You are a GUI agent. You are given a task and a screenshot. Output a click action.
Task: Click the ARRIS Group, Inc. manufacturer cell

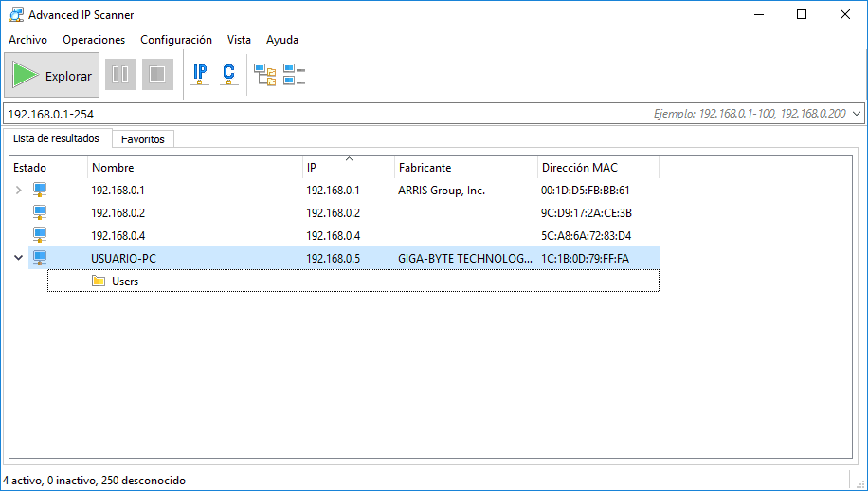[442, 191]
